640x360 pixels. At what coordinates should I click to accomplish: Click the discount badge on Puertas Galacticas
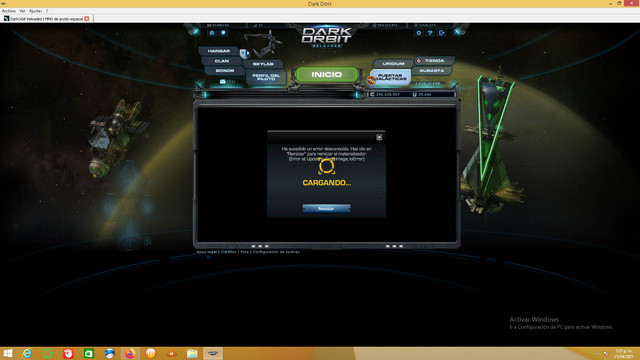[371, 80]
